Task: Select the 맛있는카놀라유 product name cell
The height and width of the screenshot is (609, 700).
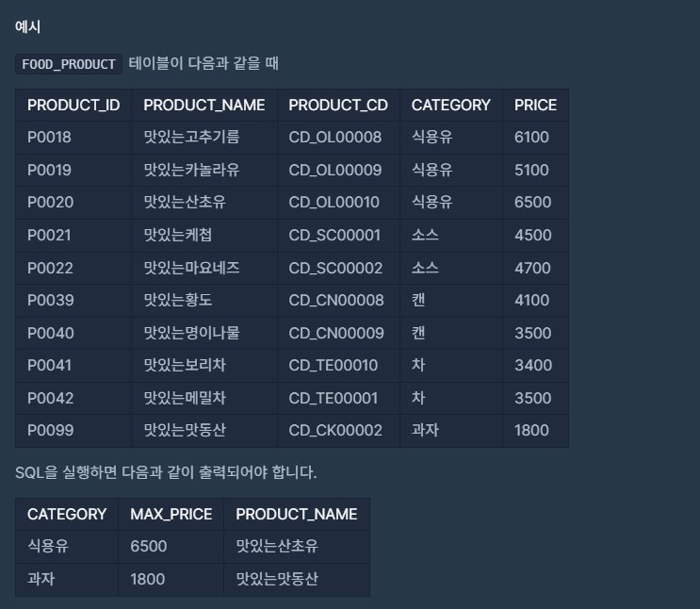Action: click(x=204, y=170)
